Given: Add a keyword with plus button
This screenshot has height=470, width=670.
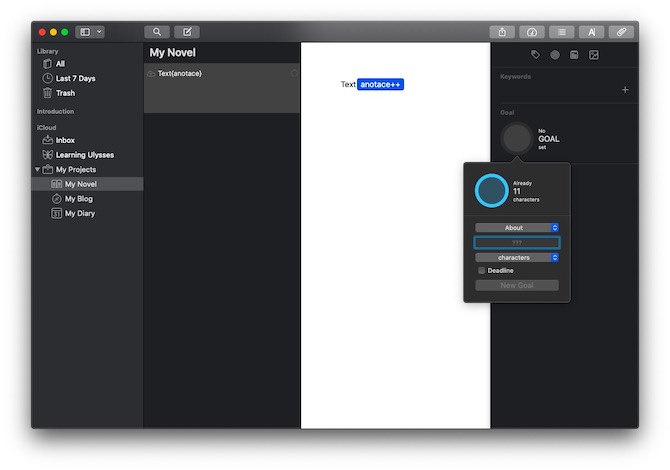Looking at the screenshot, I should [x=625, y=90].
